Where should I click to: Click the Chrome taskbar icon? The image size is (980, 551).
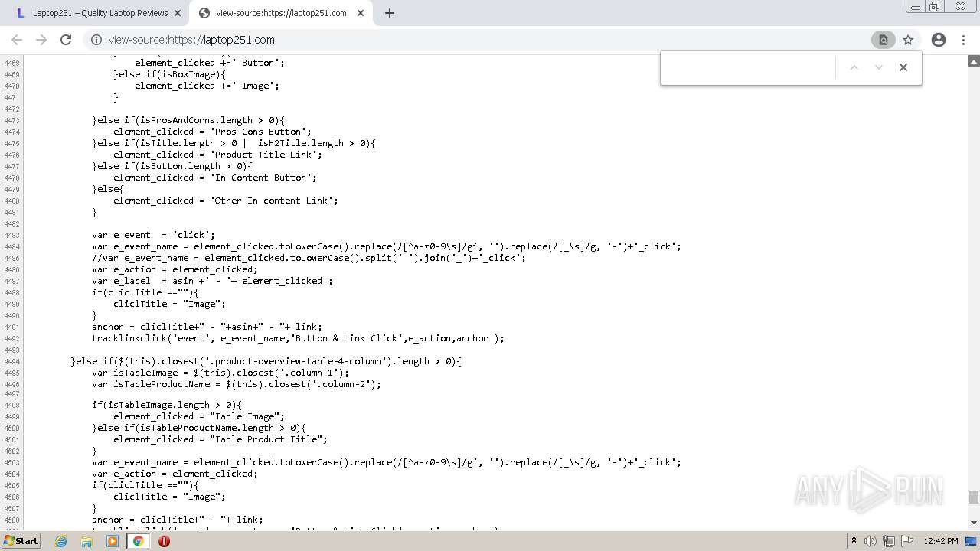pyautogui.click(x=138, y=541)
